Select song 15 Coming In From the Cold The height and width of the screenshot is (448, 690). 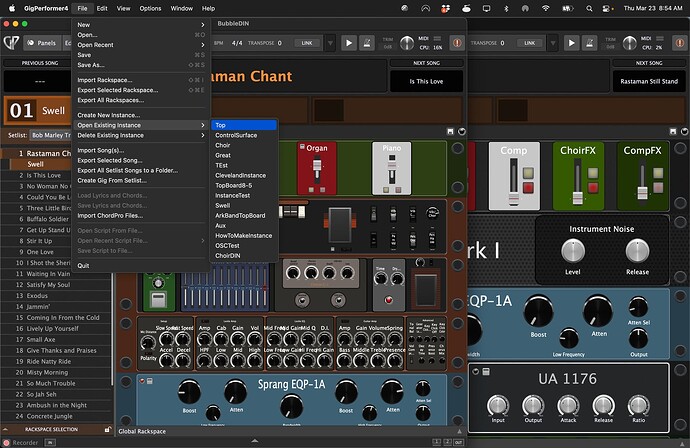56,318
